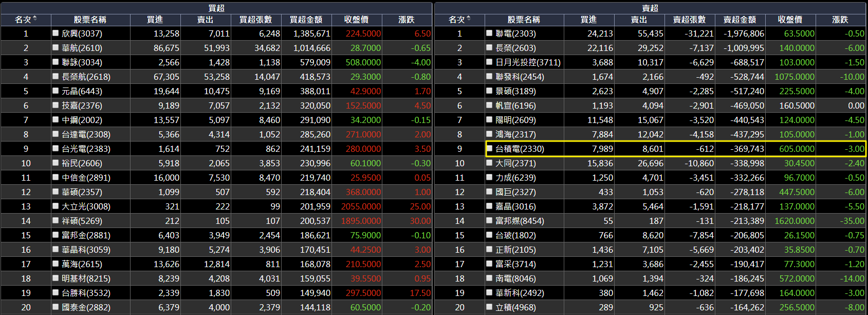Check the box next to 聯發科(2454)
This screenshot has height=315, width=868.
489,76
